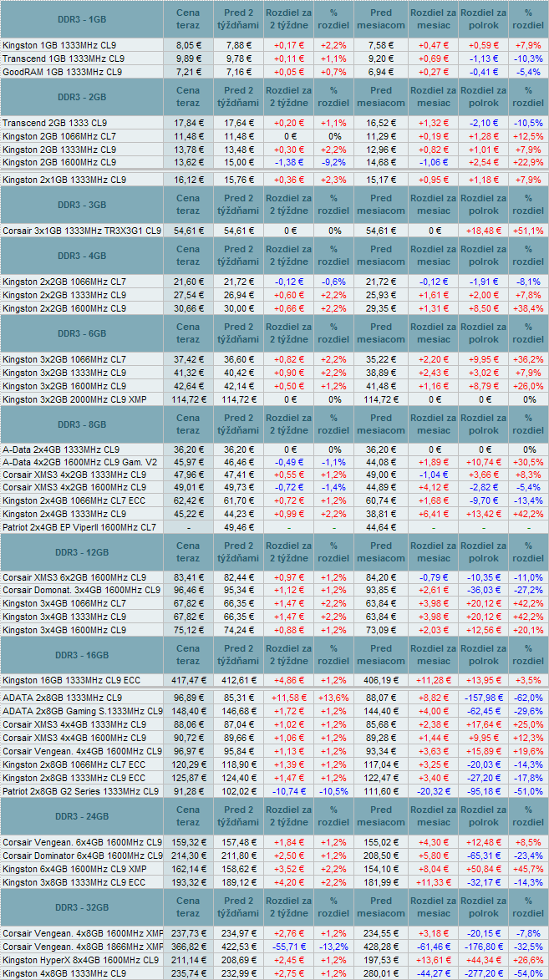Click the "DDR3 - 24GB" section header
Viewport: 549px width, 980px height.
click(82, 816)
